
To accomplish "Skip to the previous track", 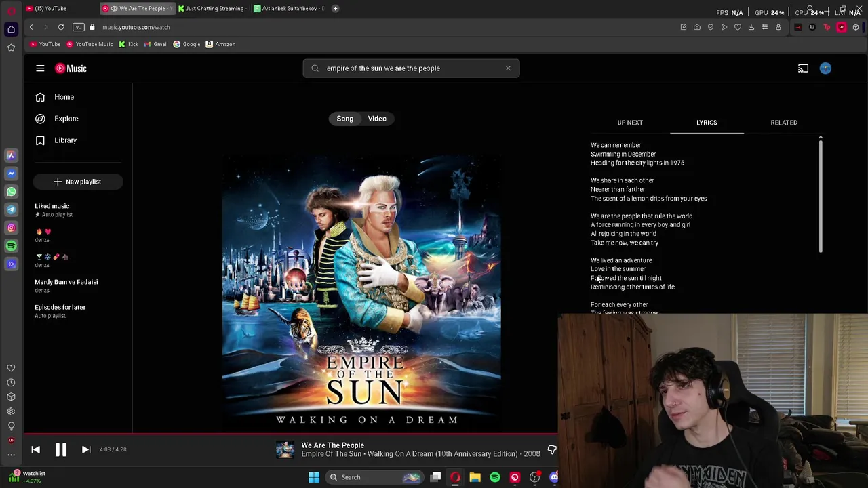I will [x=36, y=449].
